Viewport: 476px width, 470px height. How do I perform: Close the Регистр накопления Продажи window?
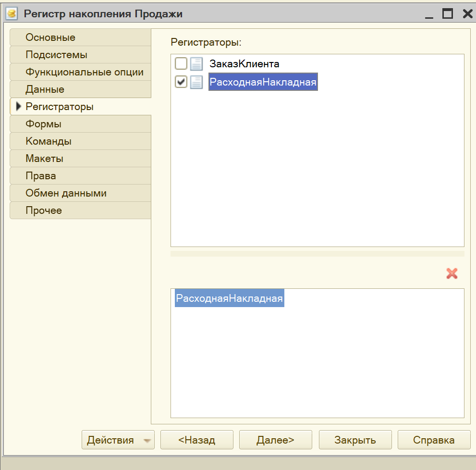[468, 13]
